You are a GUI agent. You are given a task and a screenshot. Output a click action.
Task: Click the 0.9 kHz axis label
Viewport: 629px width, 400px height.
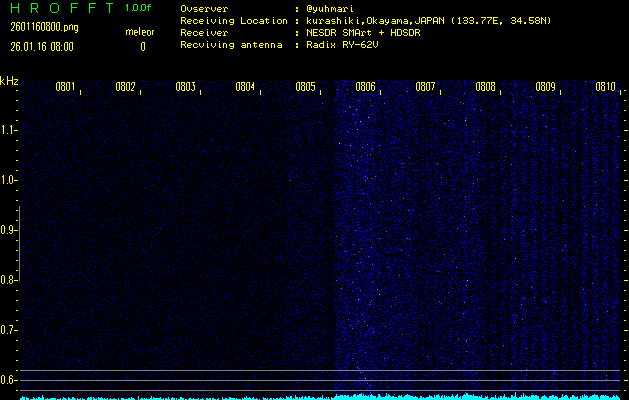(7, 230)
